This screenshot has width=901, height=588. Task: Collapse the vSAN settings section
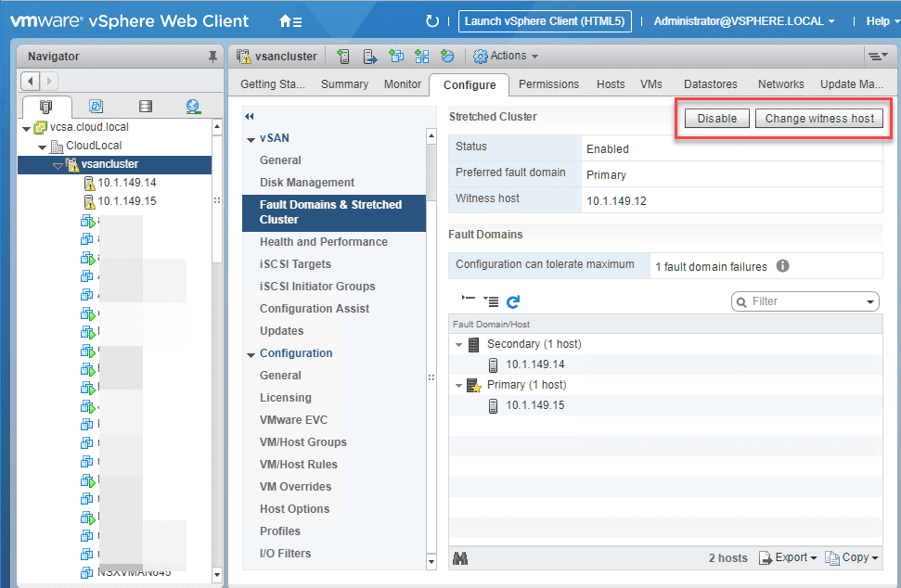coord(251,139)
